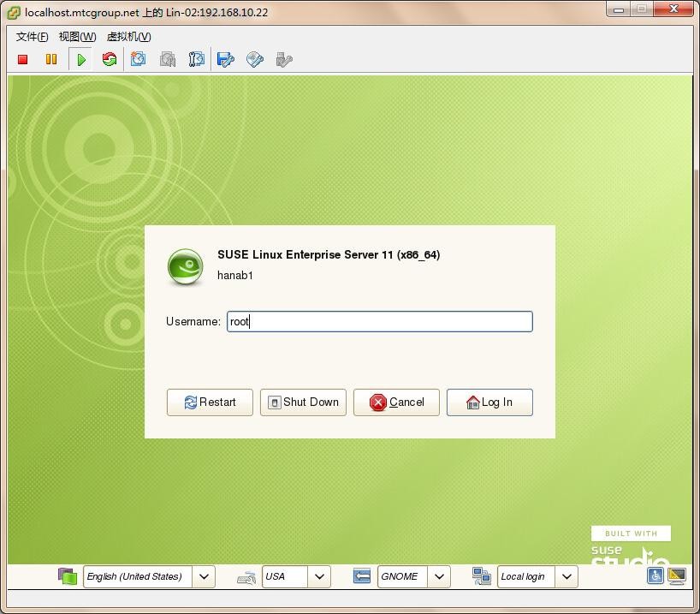Open the 视图(W) menu
This screenshot has width=700, height=614.
click(78, 37)
